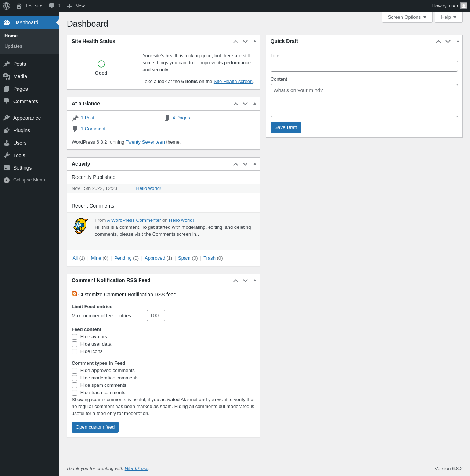Click the Plugins plug icon
470x476 pixels.
click(7, 130)
